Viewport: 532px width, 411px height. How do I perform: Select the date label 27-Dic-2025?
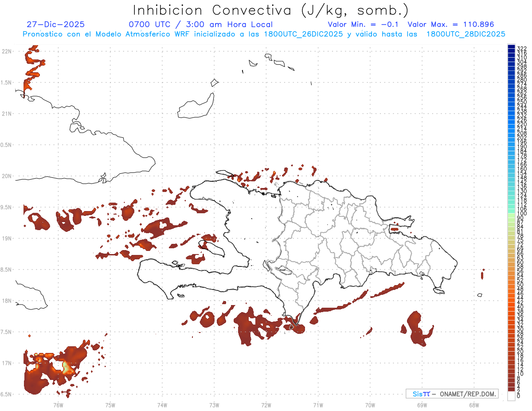click(55, 24)
